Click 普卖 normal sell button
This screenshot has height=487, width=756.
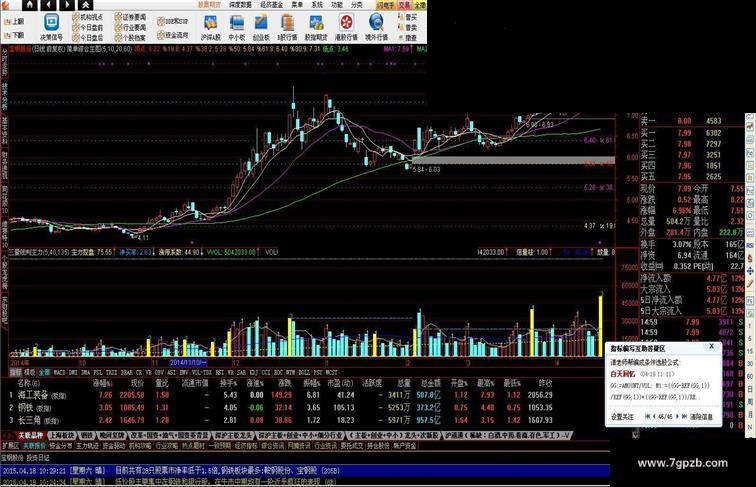[407, 27]
